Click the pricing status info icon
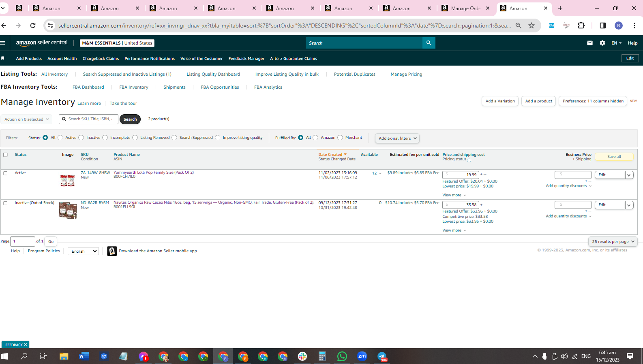643x364 pixels. 469,160
